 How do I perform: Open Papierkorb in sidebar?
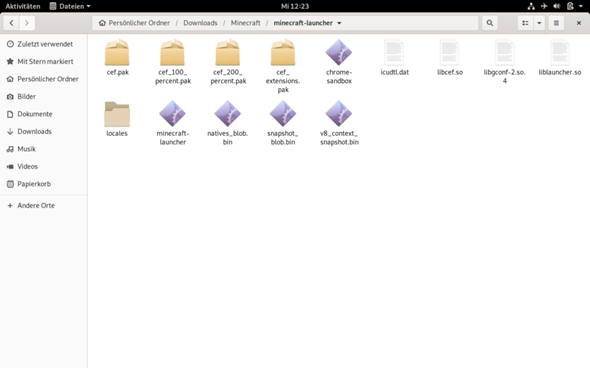pyautogui.click(x=44, y=184)
